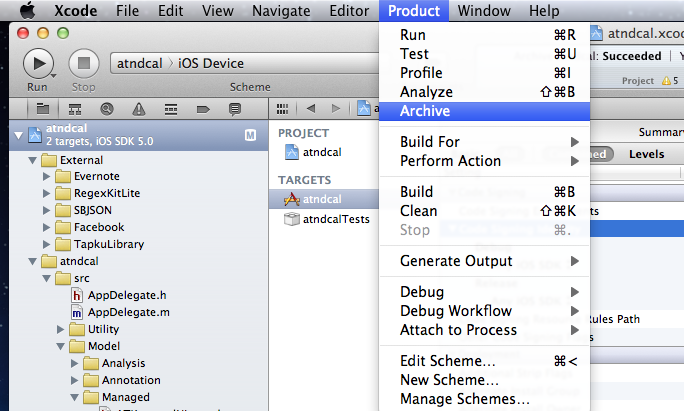Choose New Scheme… menu item
Screen dimensions: 684x411
[x=484, y=380]
